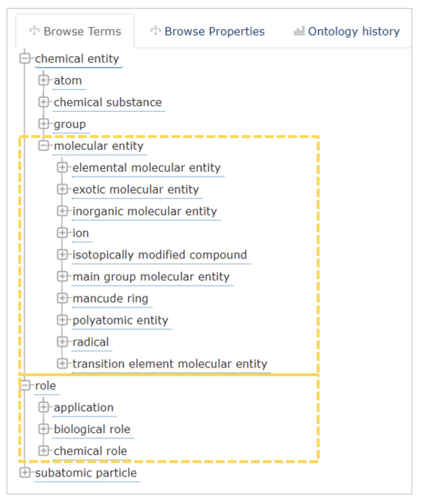Screen dimensions: 421x504
Task: Switch to Browse Properties tab
Action: click(x=207, y=31)
